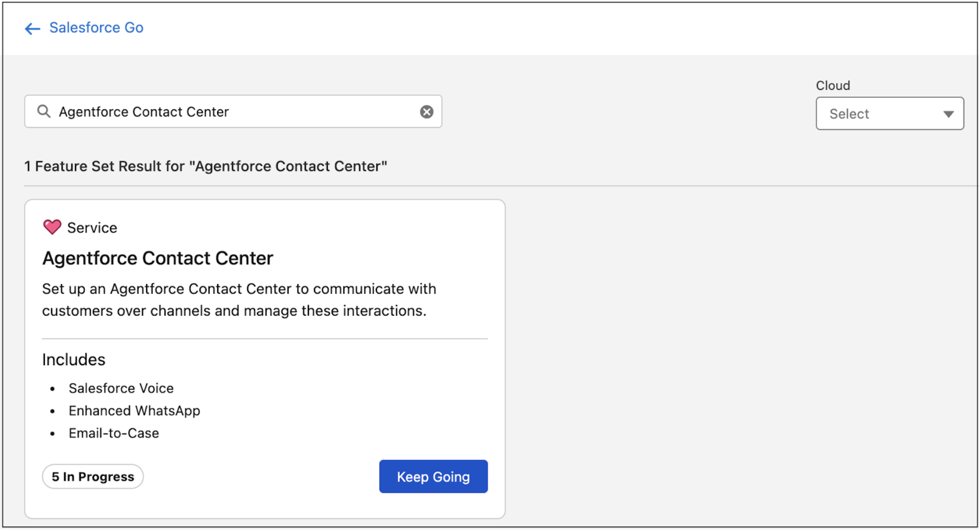Clear the search field with X icon
The width and height of the screenshot is (980, 531).
click(426, 112)
